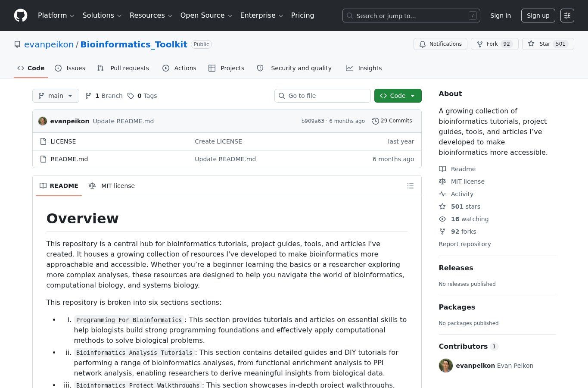The height and width of the screenshot is (388, 588).
Task: Click the star icon beside 501 stars
Action: click(x=442, y=207)
